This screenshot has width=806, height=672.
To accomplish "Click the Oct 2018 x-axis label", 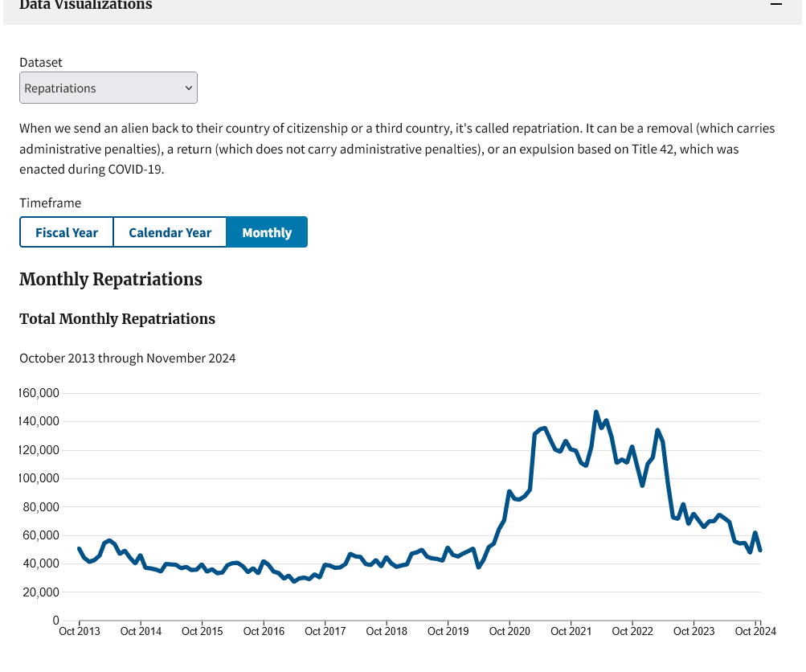I will tap(387, 631).
